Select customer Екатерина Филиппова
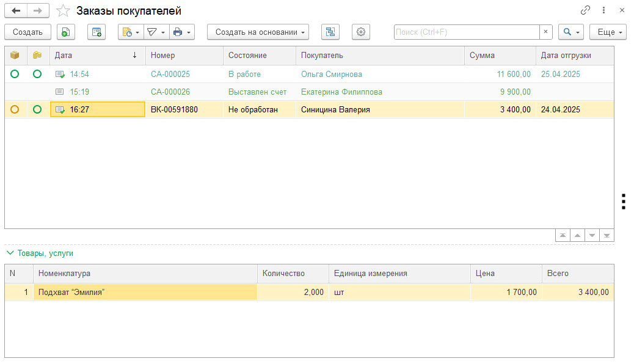This screenshot has width=634, height=364. pos(341,92)
